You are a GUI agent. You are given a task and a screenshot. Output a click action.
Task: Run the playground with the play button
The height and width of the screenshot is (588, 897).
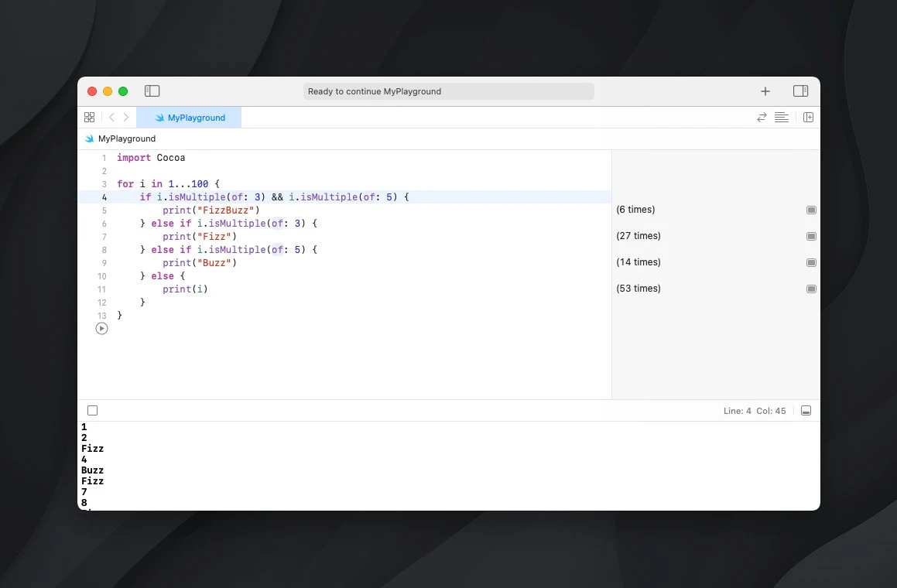point(101,328)
